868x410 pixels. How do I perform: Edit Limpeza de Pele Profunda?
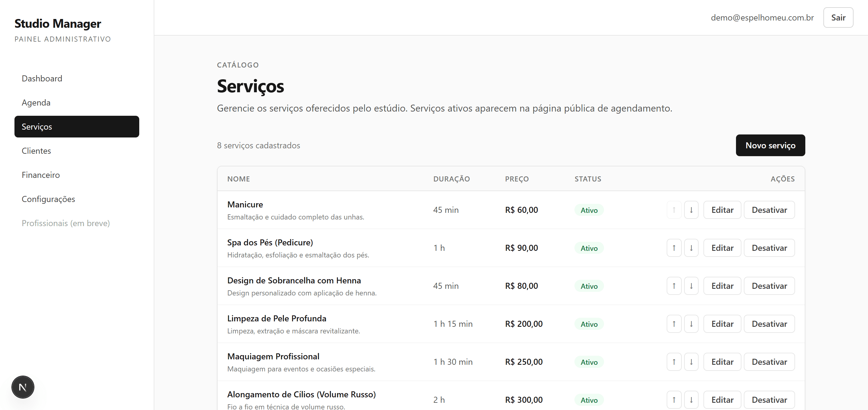pyautogui.click(x=722, y=324)
